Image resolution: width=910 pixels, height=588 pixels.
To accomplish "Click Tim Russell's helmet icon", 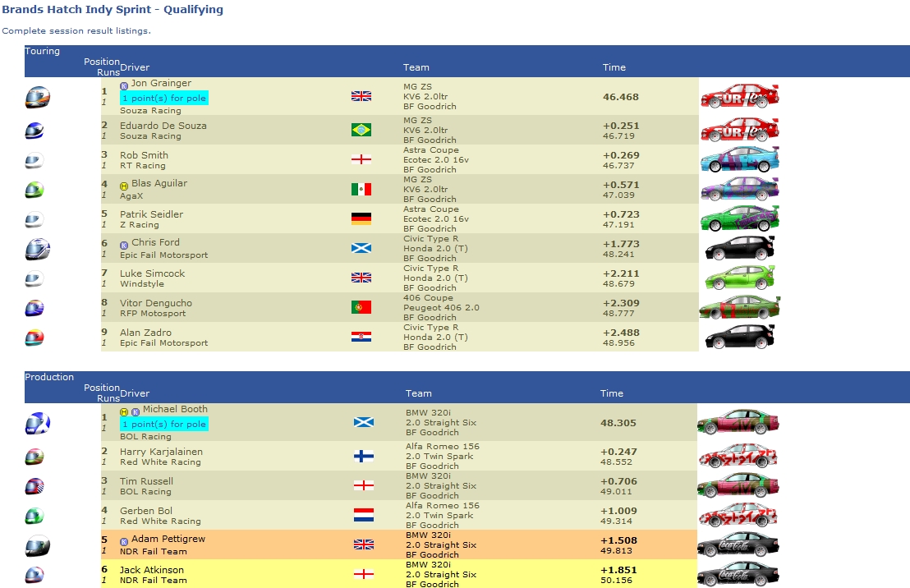I will [x=34, y=486].
